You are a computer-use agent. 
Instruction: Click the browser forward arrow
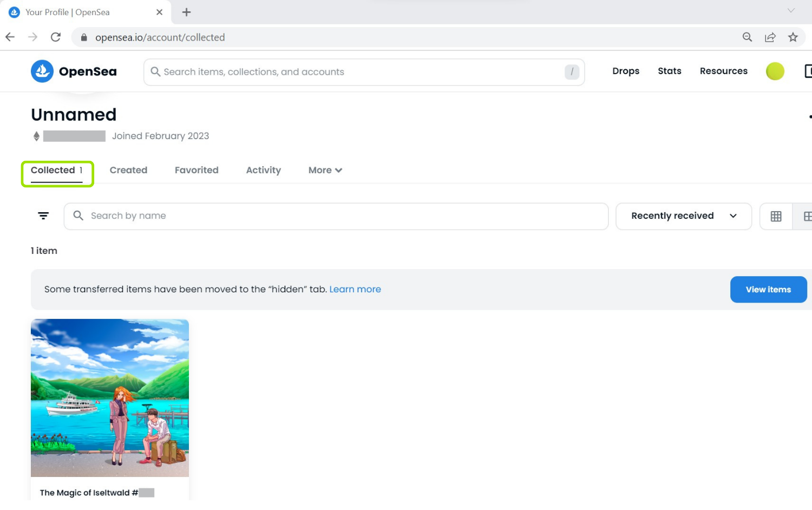pos(32,37)
